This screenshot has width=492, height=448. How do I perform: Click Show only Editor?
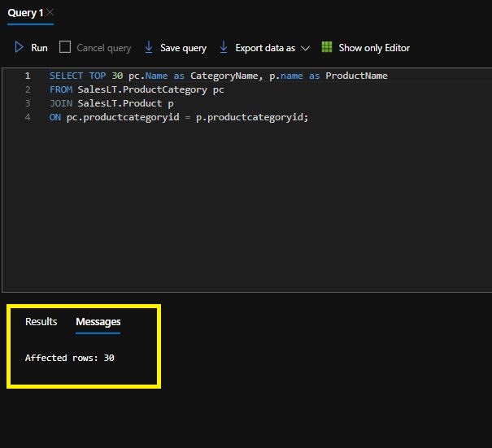(x=374, y=48)
